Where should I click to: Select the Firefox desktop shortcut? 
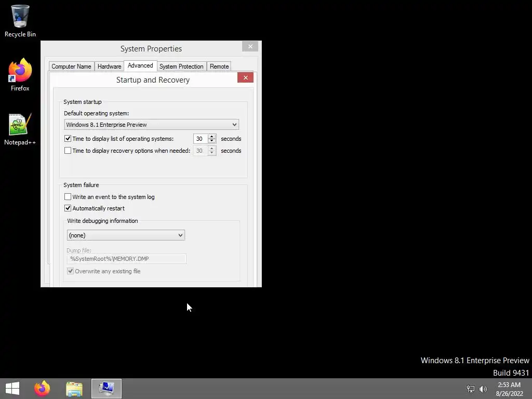(20, 75)
